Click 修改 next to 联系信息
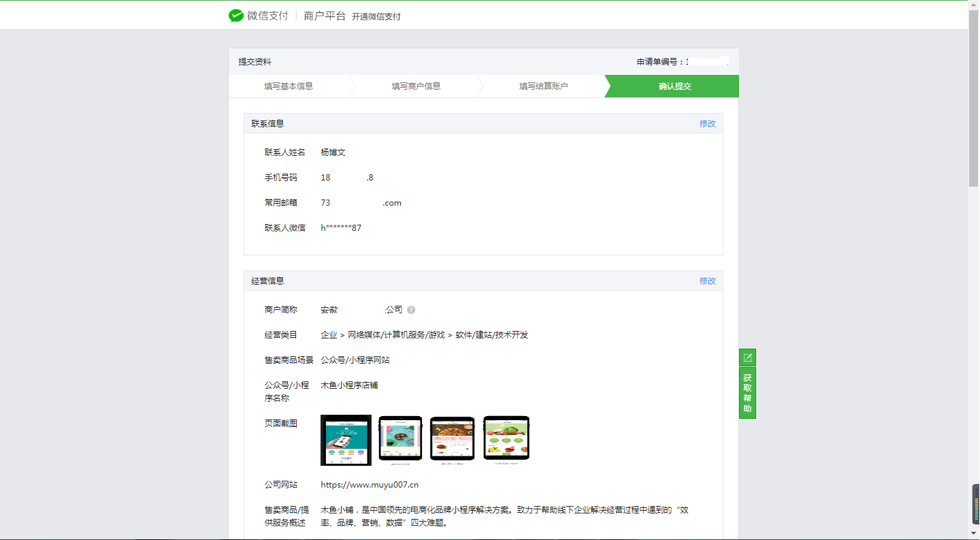 pos(707,123)
